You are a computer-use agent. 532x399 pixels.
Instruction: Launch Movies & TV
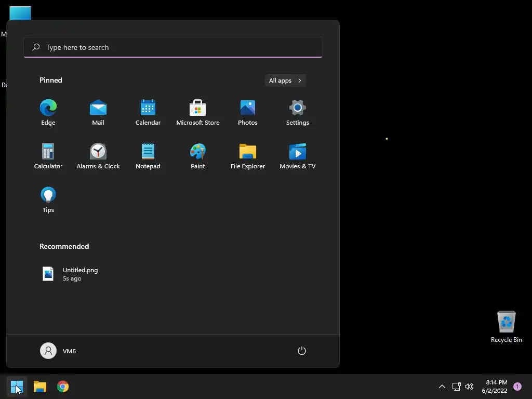pos(298,156)
